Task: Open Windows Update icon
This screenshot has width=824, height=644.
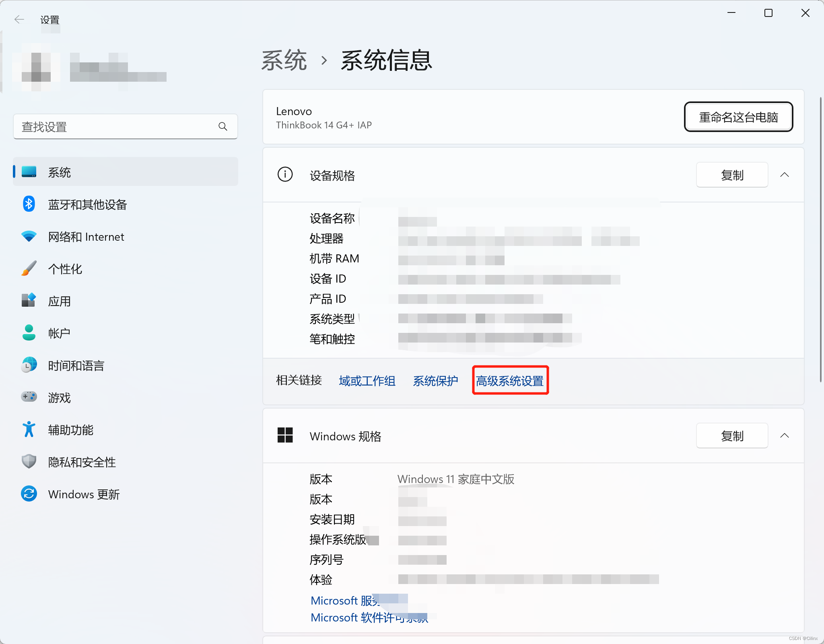Action: (x=29, y=494)
